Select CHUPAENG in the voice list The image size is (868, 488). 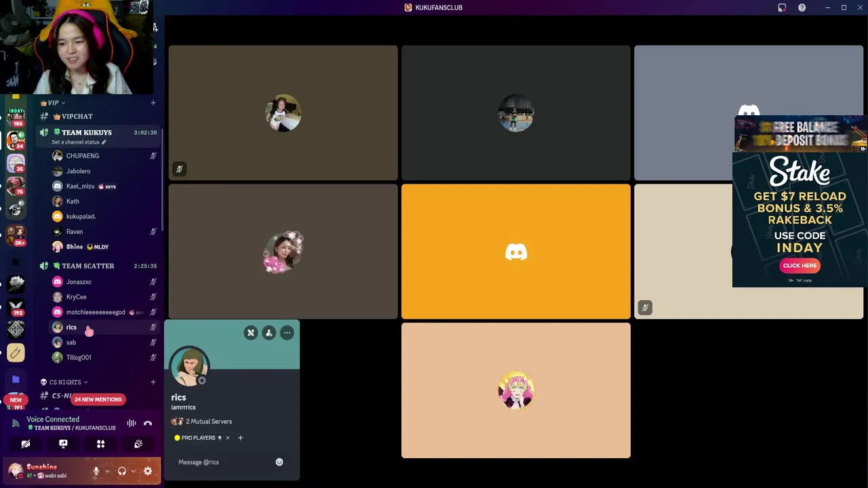104,156
